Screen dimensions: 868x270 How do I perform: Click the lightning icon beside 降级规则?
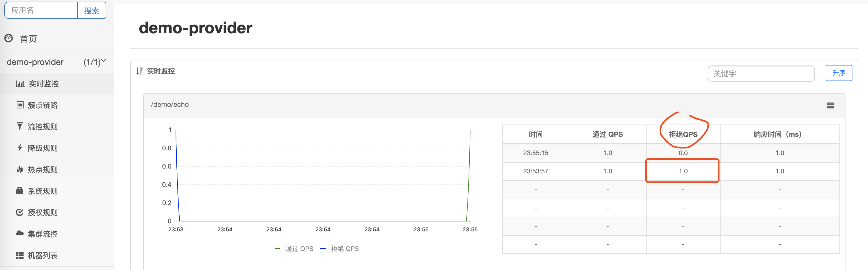20,148
